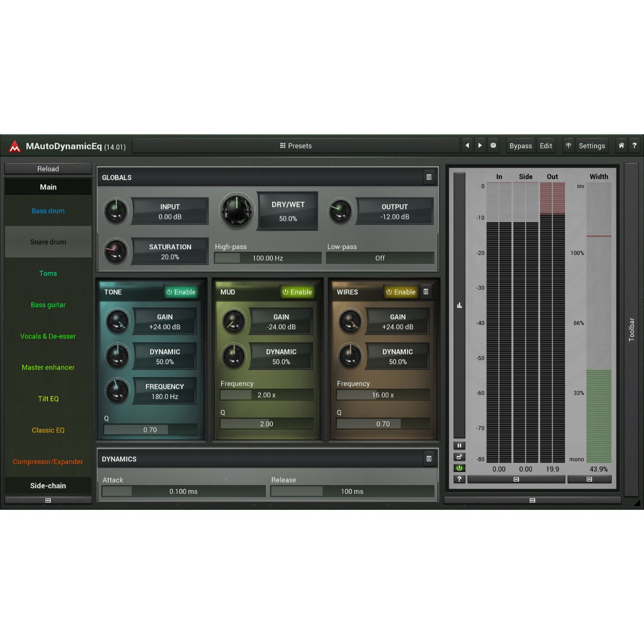Image resolution: width=644 pixels, height=644 pixels.
Task: Select Vocals & De-esser device
Action: coord(48,336)
